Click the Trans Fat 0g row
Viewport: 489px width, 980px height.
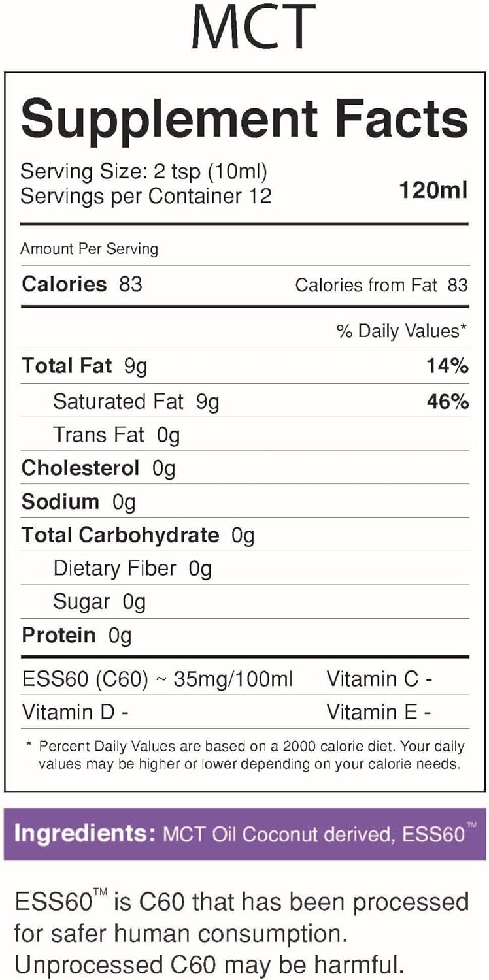click(x=116, y=434)
